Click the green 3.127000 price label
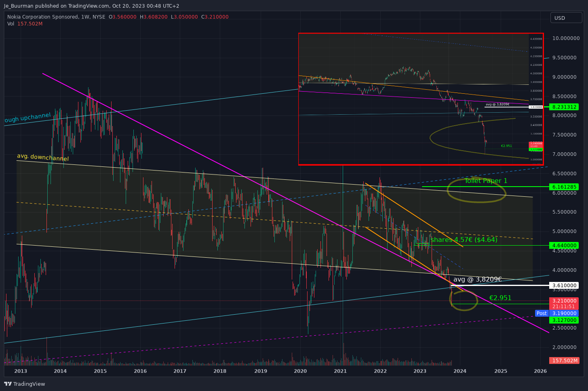The width and height of the screenshot is (588, 391). [564, 320]
